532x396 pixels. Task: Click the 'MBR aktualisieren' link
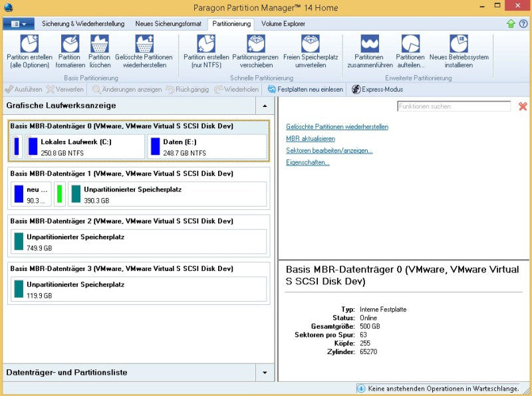point(311,139)
